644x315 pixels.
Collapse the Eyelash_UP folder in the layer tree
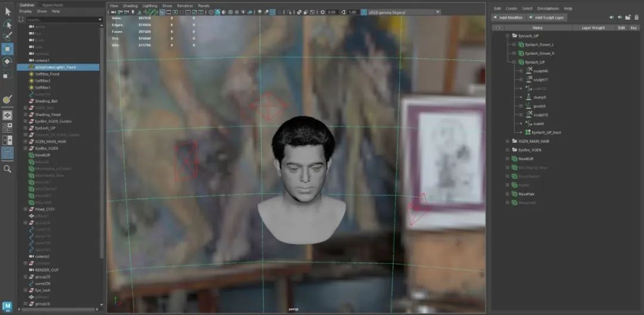click(507, 36)
